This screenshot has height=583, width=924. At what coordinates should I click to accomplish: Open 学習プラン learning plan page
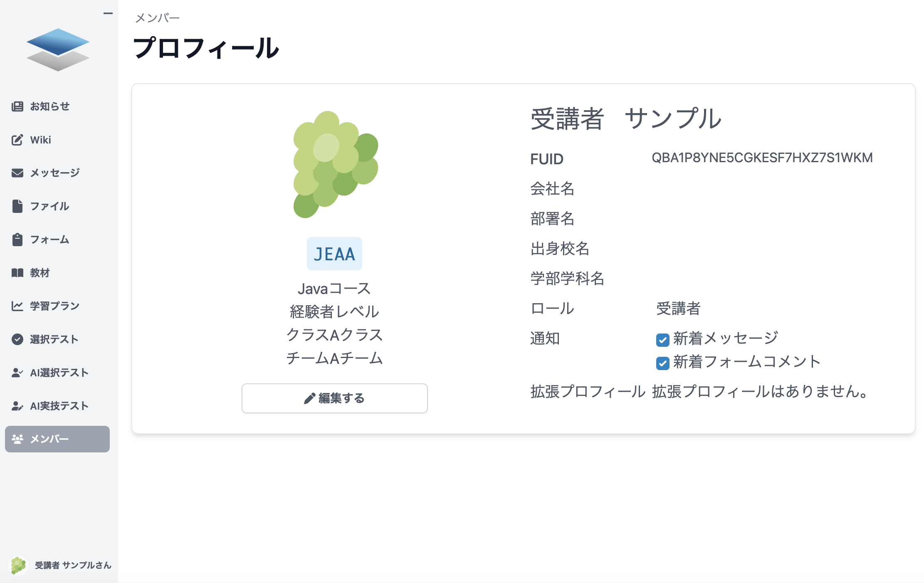54,306
